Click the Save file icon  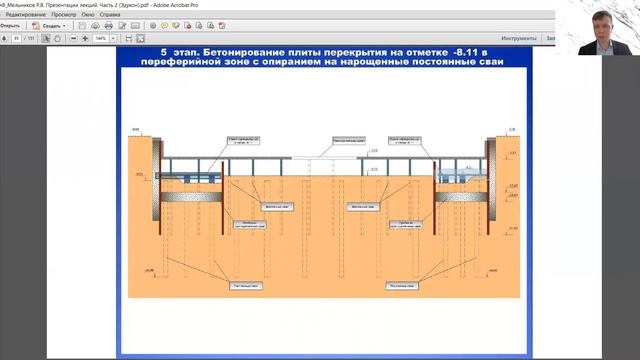(82, 26)
